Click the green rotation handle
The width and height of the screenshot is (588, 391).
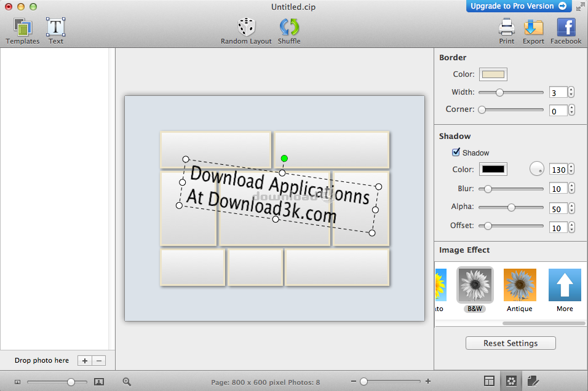click(284, 159)
